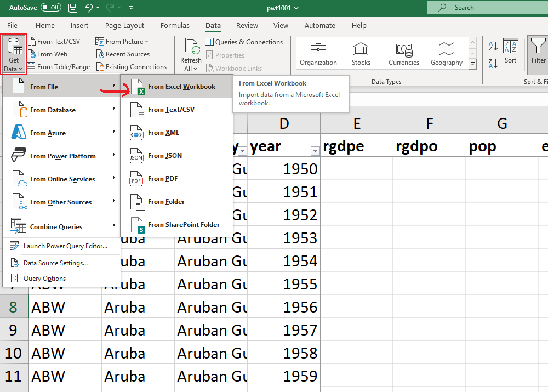The width and height of the screenshot is (548, 392).
Task: Open Queries & Connections pane
Action: (244, 42)
